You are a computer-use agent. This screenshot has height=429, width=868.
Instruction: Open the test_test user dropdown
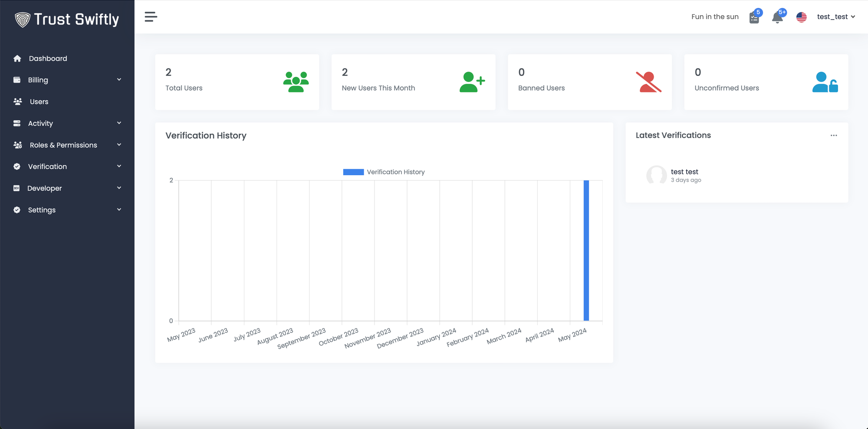[x=835, y=17]
